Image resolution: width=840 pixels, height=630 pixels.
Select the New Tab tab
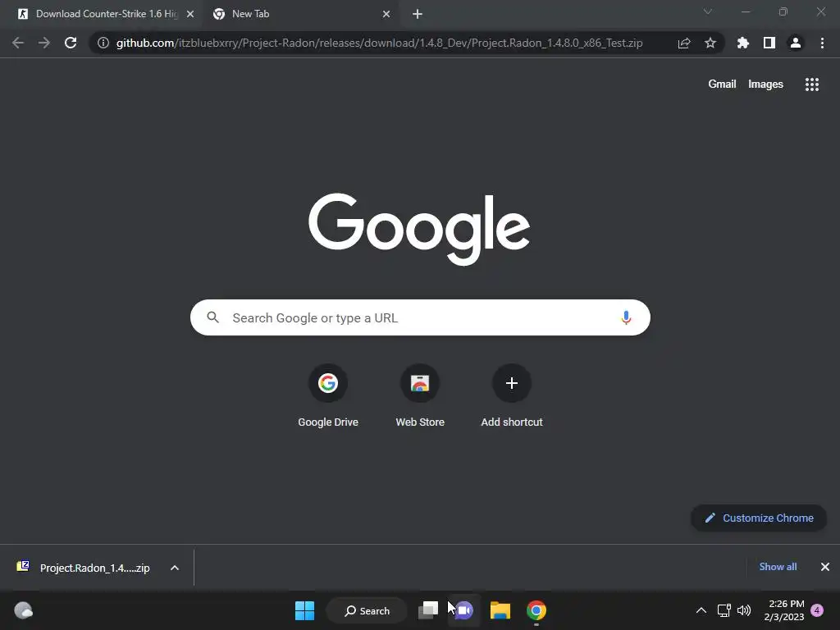coord(300,14)
